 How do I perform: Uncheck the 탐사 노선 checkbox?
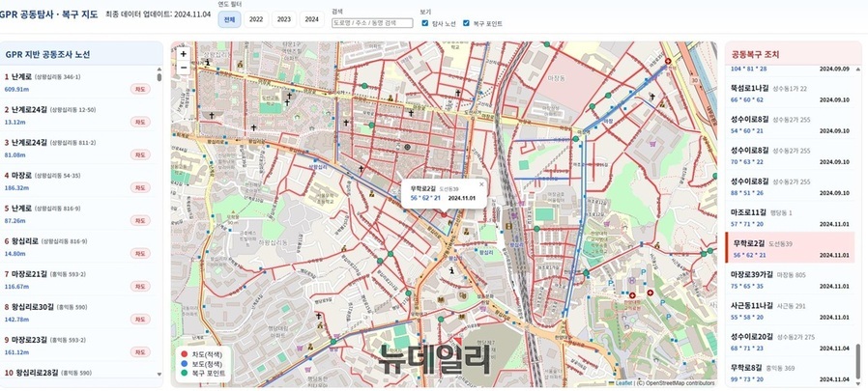coord(424,23)
